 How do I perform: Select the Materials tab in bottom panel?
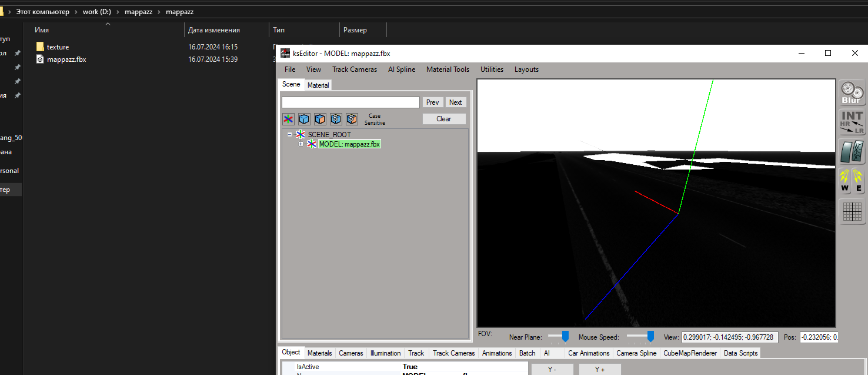(320, 353)
